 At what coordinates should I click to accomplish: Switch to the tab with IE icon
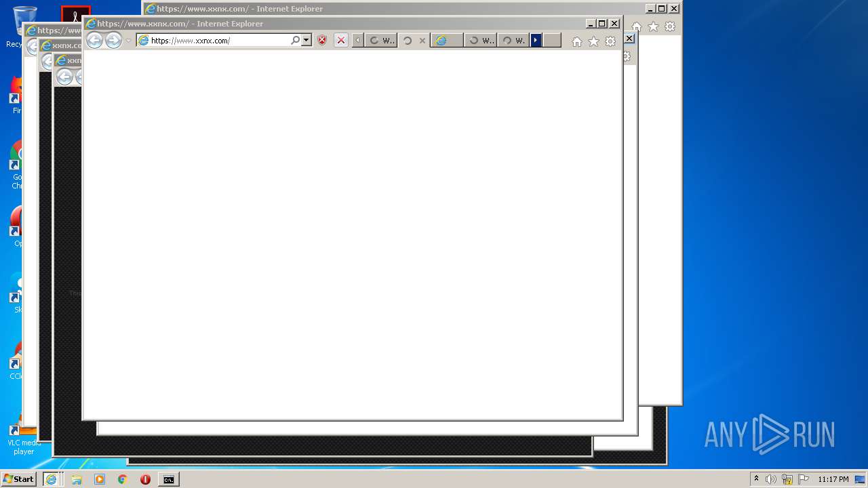coord(447,40)
